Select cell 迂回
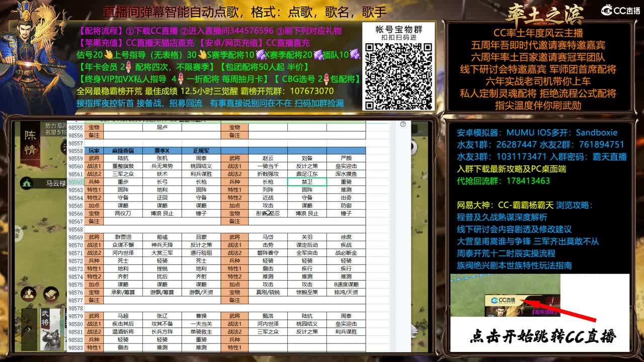Screen dimensions: 644x362 click(162, 198)
